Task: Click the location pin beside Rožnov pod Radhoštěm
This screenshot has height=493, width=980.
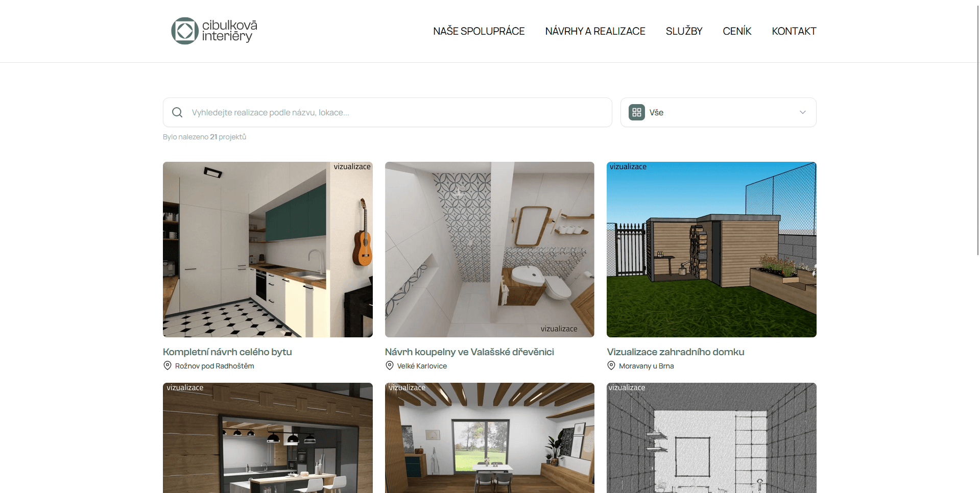Action: [167, 365]
